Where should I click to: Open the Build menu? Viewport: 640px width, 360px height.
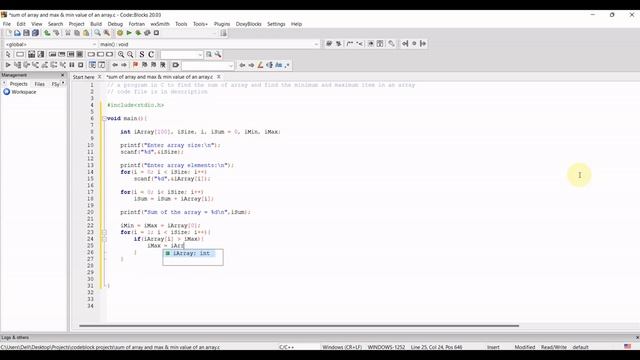pyautogui.click(x=96, y=24)
